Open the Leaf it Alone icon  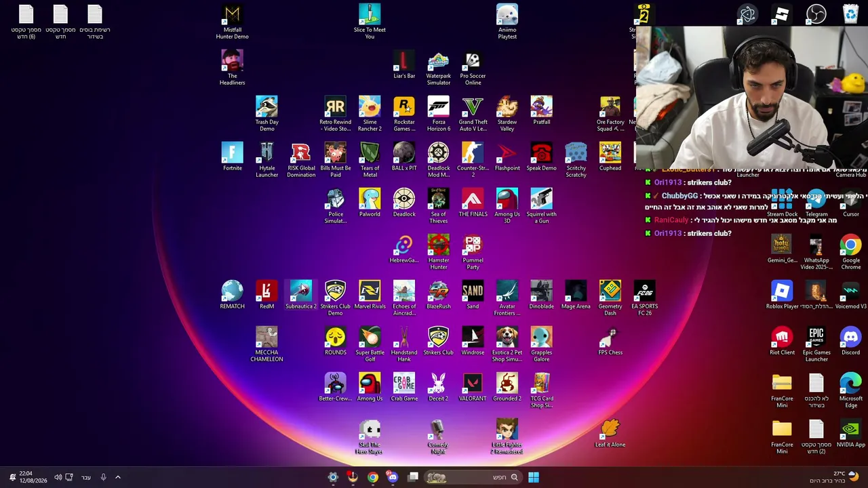coord(610,429)
